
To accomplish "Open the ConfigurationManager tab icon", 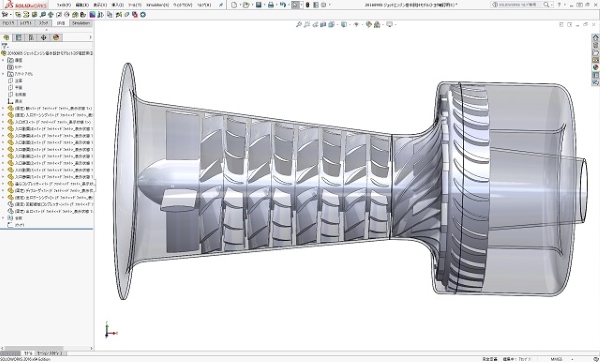I will tap(31, 38).
